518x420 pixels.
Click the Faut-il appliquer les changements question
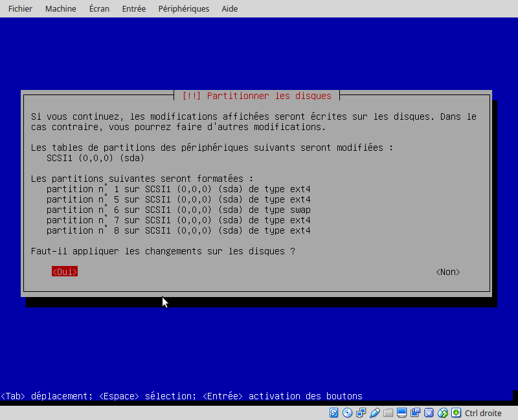(x=163, y=251)
